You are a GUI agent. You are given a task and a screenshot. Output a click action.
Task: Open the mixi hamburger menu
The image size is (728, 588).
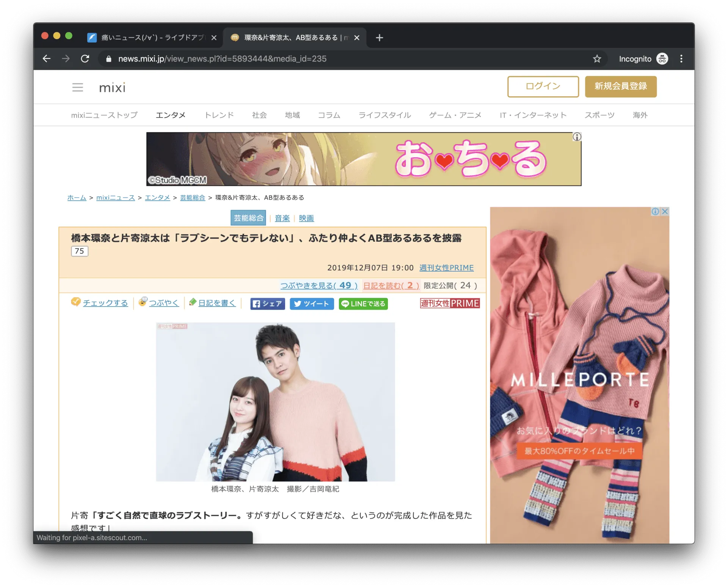coord(77,88)
